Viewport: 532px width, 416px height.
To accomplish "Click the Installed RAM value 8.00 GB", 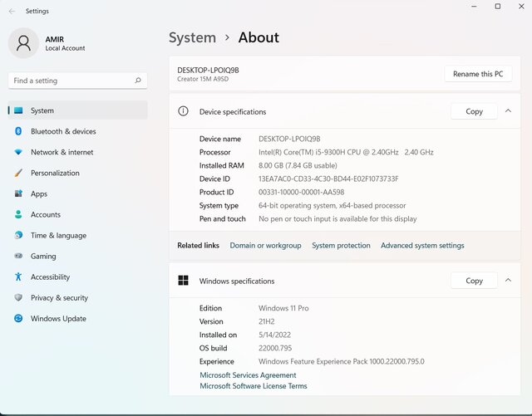I will point(298,165).
